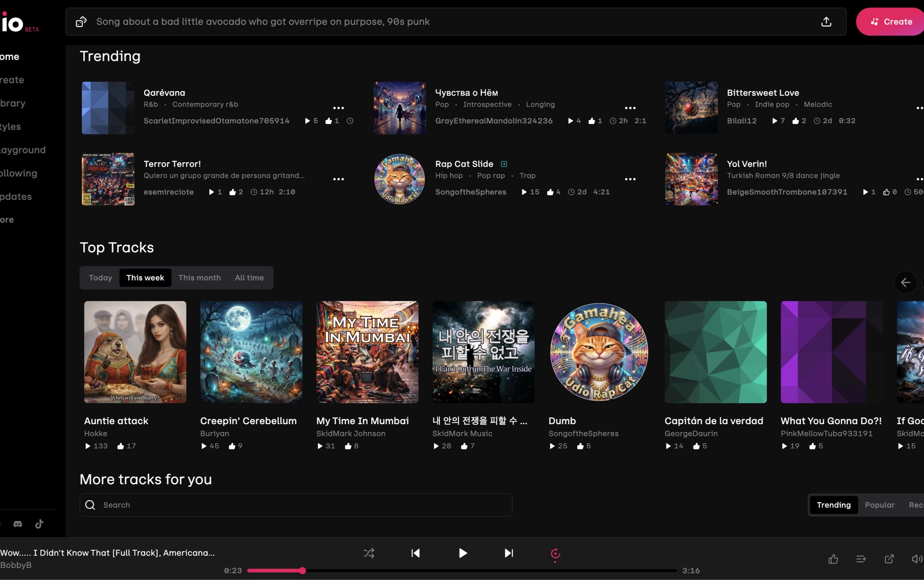Skip to previous track
This screenshot has width=924, height=580.
click(x=415, y=553)
